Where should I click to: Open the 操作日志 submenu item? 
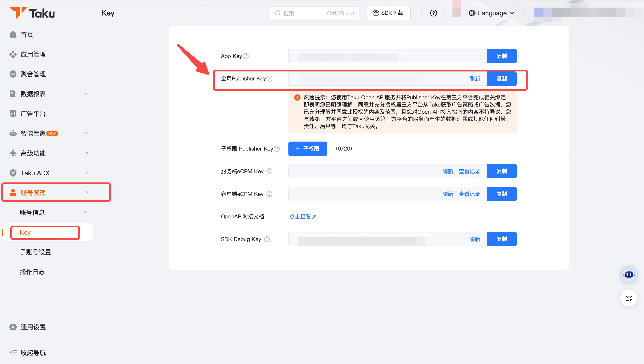(32, 272)
